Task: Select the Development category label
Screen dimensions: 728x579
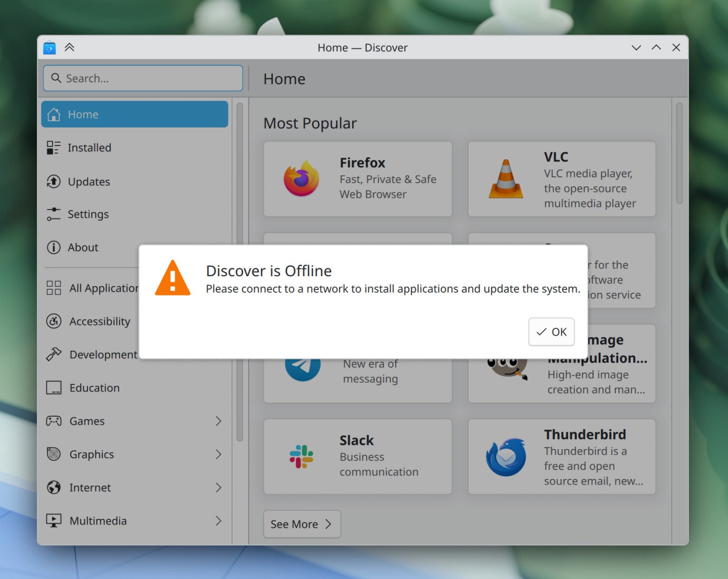Action: coord(104,355)
